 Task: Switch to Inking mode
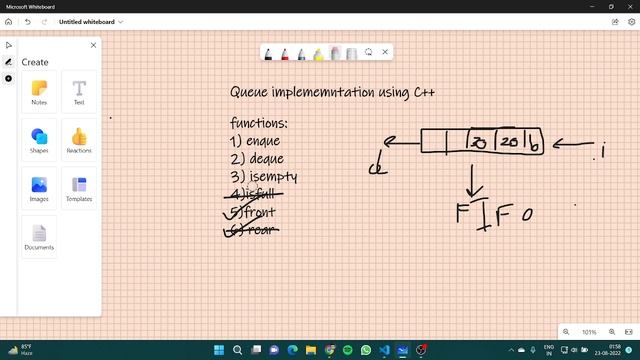[9, 62]
